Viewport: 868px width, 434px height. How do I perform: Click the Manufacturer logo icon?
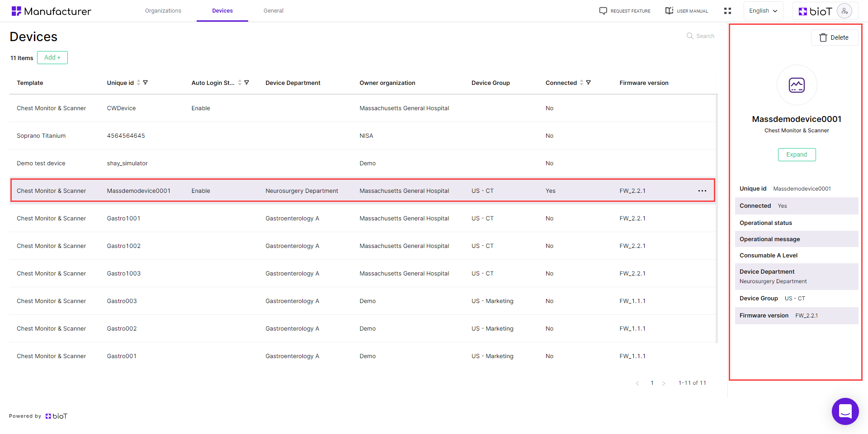[x=16, y=11]
